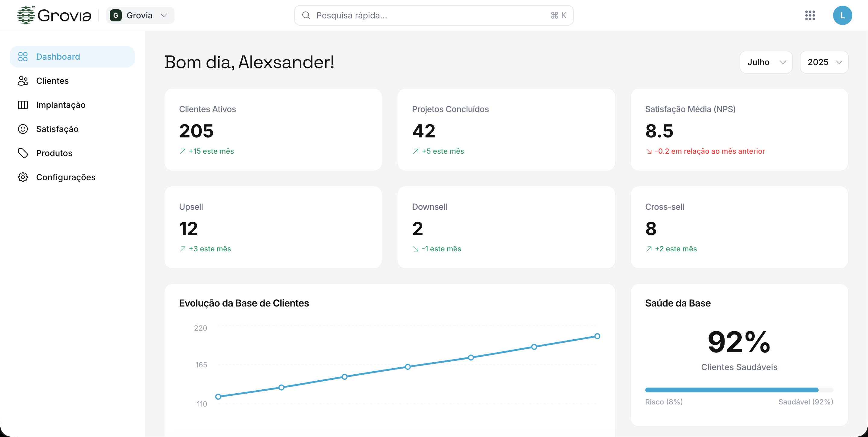Click the ⌘ K shortcut hint
The width and height of the screenshot is (868, 437).
tap(558, 15)
